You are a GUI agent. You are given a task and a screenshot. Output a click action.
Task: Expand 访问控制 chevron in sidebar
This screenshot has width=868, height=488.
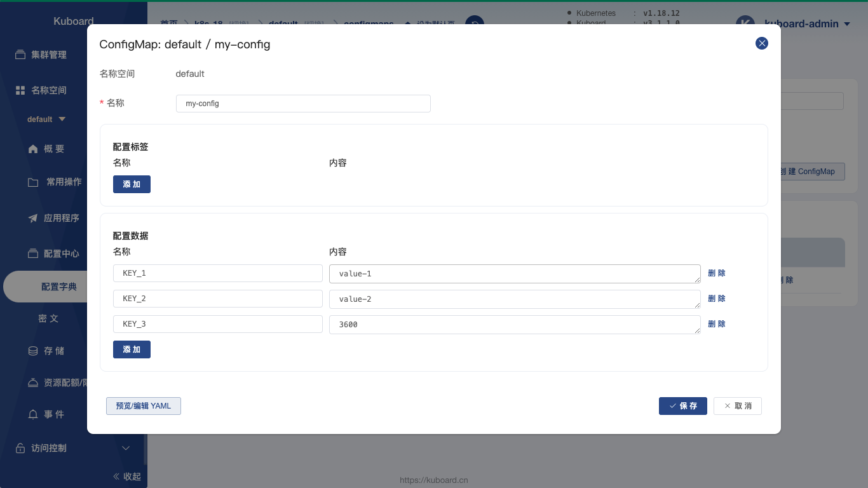point(126,448)
